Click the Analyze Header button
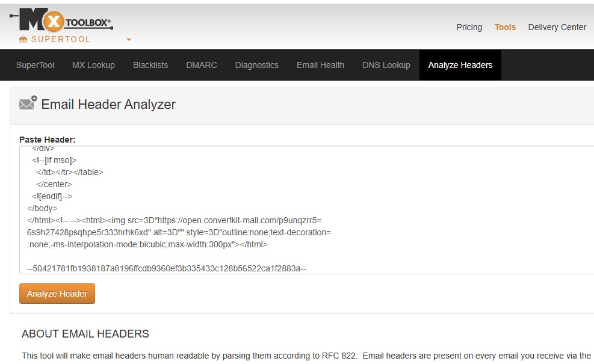Viewport: 594px width, 364px height. point(57,294)
